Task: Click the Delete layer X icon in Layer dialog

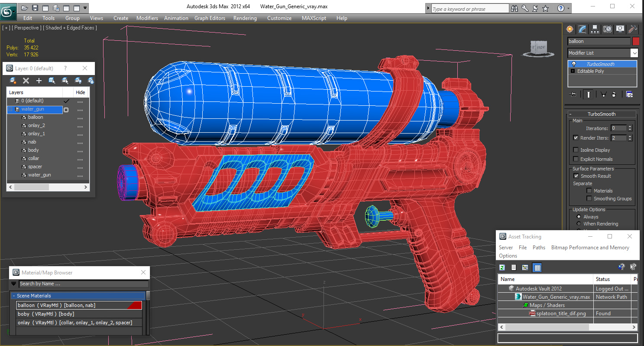Action: tap(26, 80)
